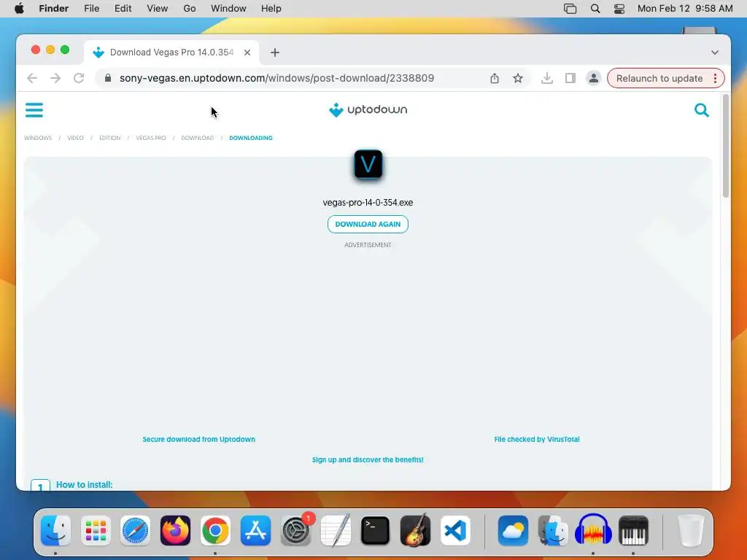
Task: Go to VIDEO breadcrumb
Action: [x=75, y=138]
